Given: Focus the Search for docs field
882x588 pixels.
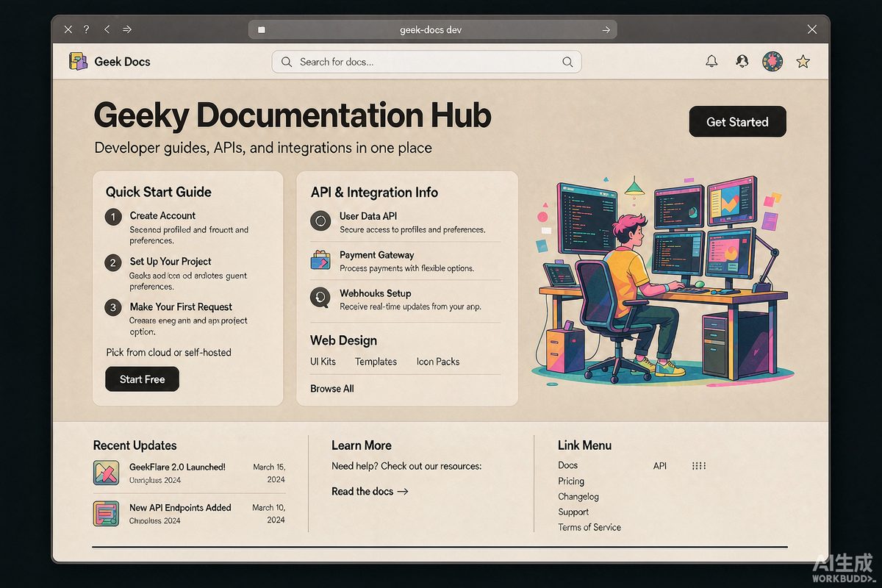Looking at the screenshot, I should click(426, 62).
